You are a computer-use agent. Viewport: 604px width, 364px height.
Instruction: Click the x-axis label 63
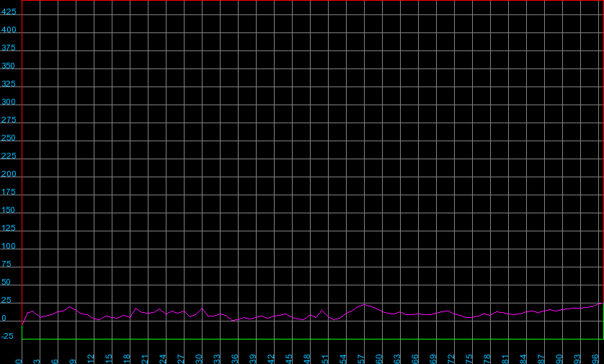(x=398, y=359)
